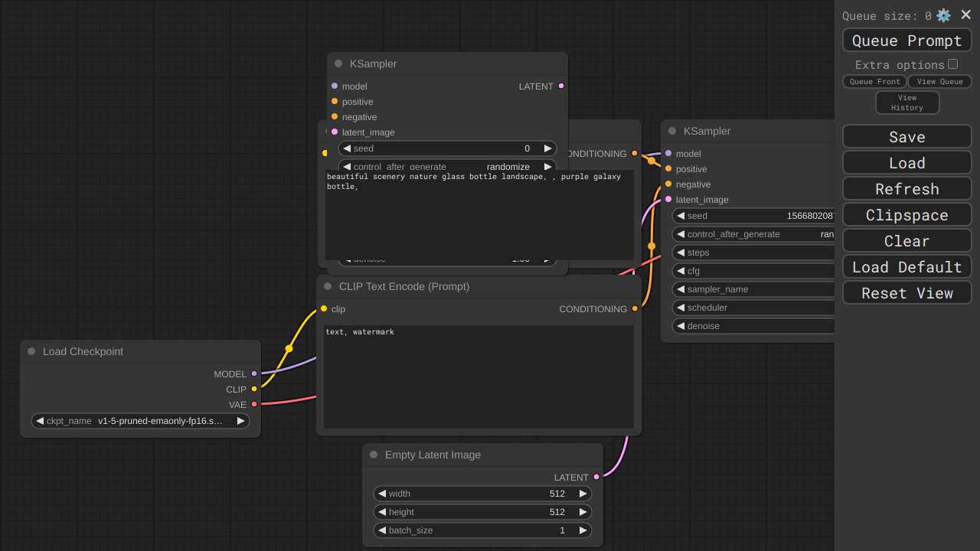Collapse the Load Checkpoint node via its dot
The image size is (980, 551).
click(x=31, y=351)
